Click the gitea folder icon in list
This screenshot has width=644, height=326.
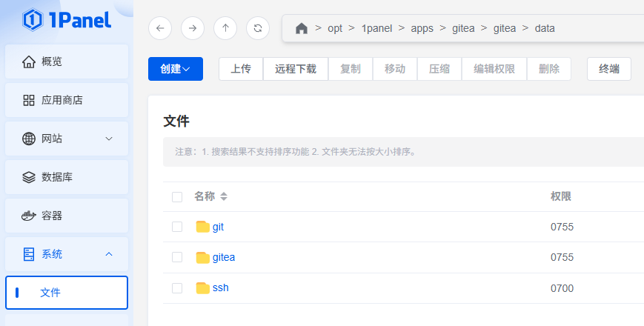tap(203, 257)
